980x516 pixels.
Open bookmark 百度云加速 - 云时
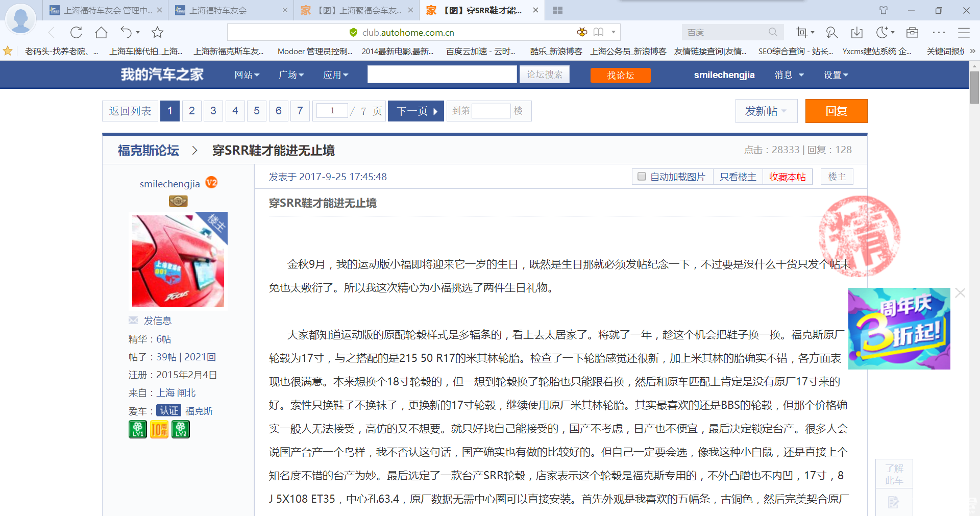click(x=480, y=51)
